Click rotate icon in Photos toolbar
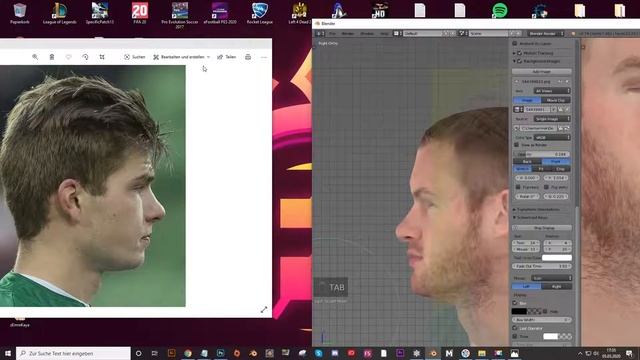 (x=85, y=57)
